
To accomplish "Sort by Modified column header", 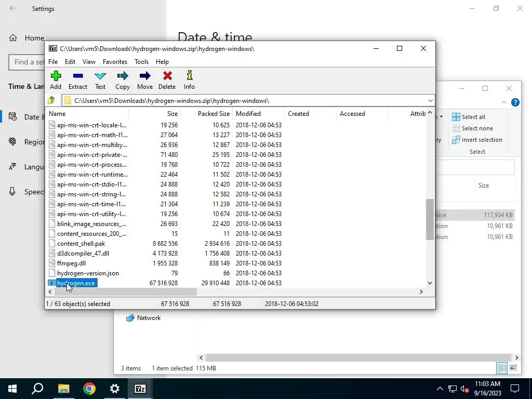I will (x=259, y=114).
